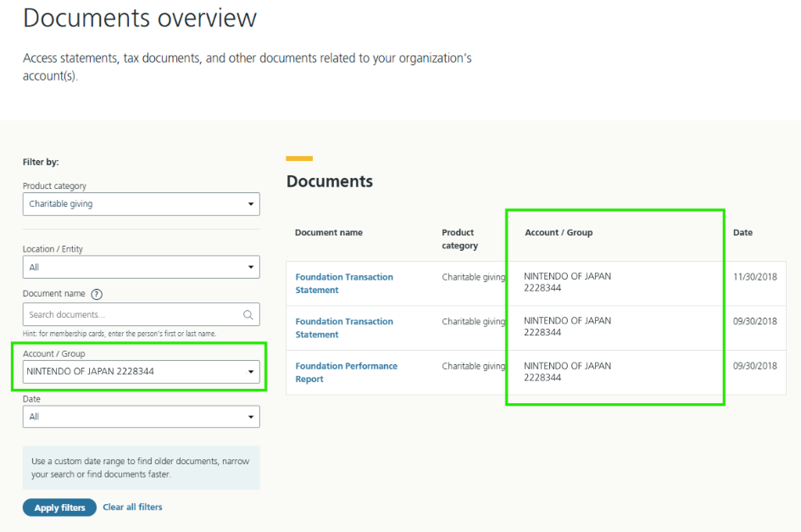Click the Filter by: label
The image size is (801, 532).
(41, 162)
